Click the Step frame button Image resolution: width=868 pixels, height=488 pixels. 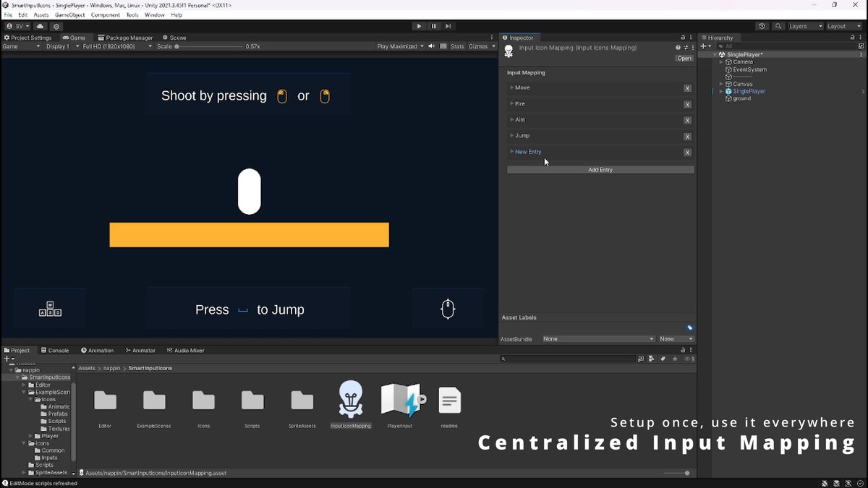pyautogui.click(x=448, y=26)
